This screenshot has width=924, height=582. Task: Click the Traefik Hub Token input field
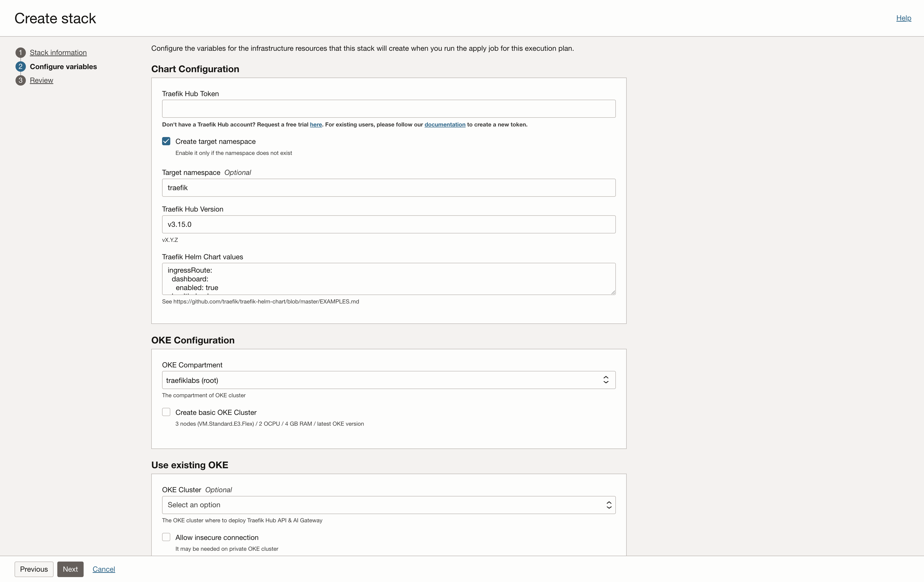tap(388, 109)
